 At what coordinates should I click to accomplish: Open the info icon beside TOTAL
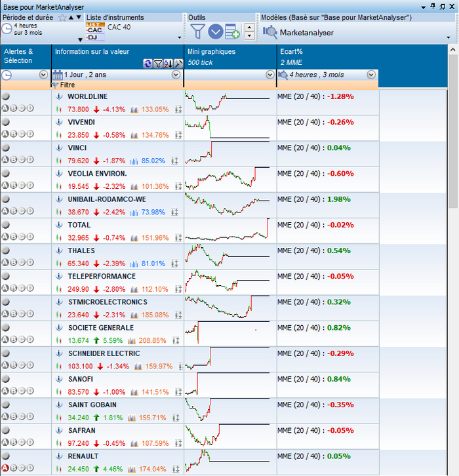59,225
